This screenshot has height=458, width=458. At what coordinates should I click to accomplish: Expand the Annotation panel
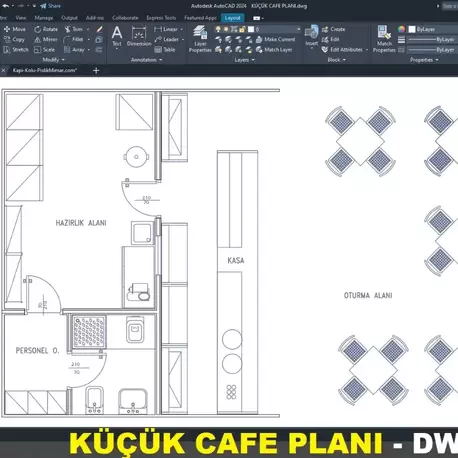[146, 60]
